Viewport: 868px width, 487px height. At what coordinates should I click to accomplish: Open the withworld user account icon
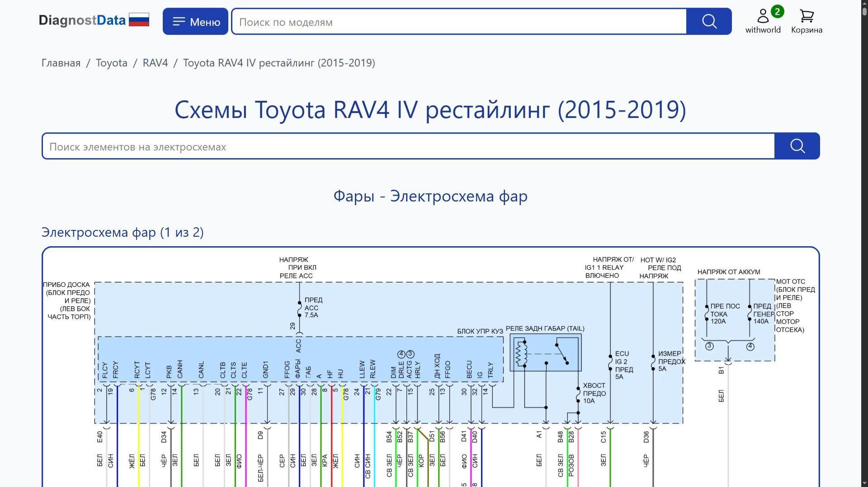click(x=763, y=21)
